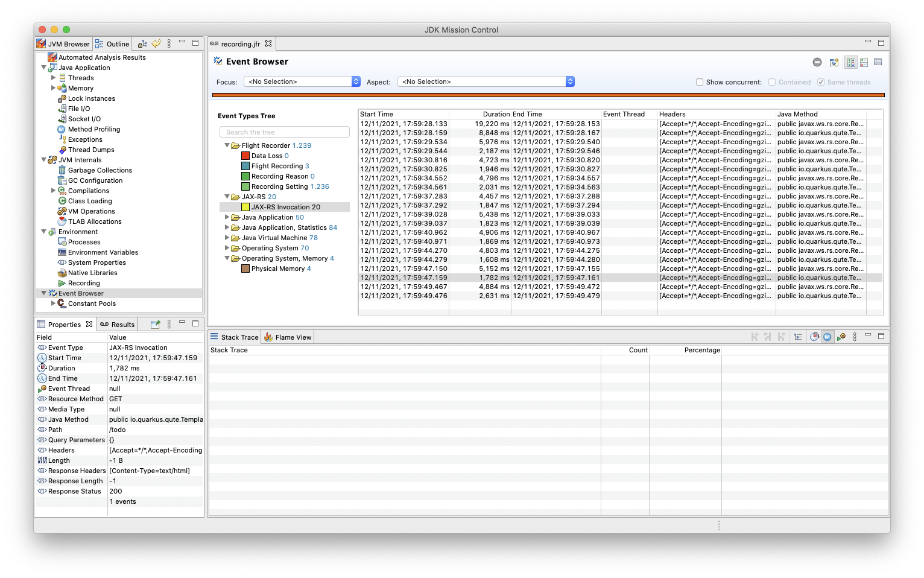Click the gray clear-filter circle icon in Event Browser header
The image size is (924, 578).
pos(817,62)
